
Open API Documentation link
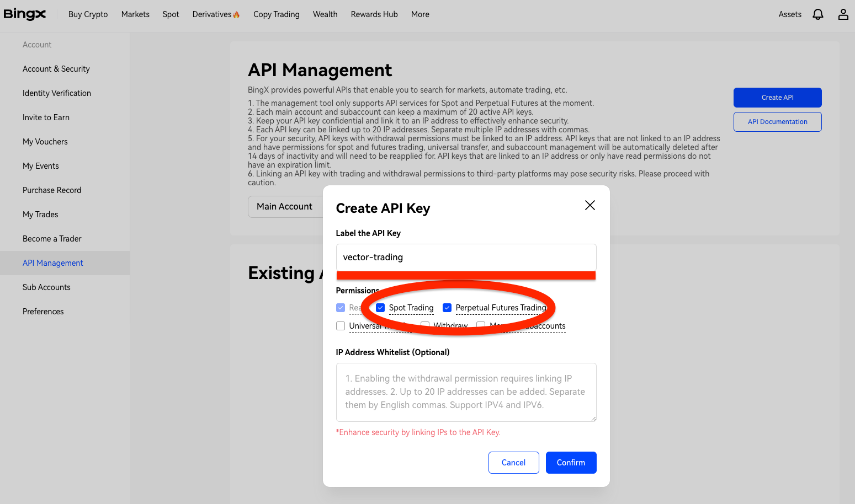click(x=777, y=122)
